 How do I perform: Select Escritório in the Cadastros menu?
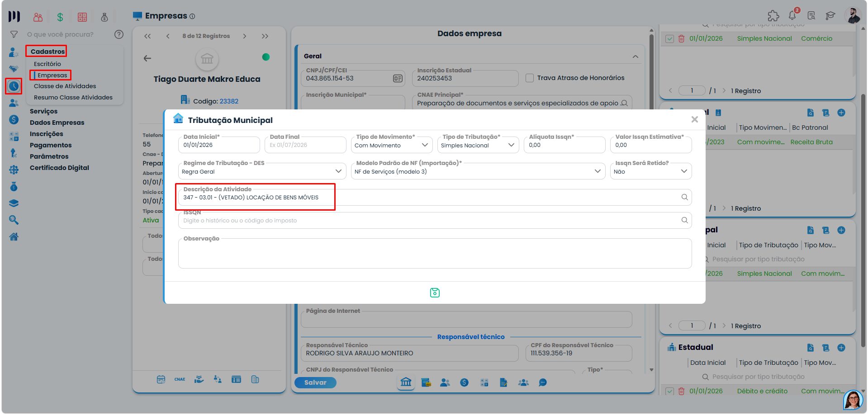[x=47, y=64]
